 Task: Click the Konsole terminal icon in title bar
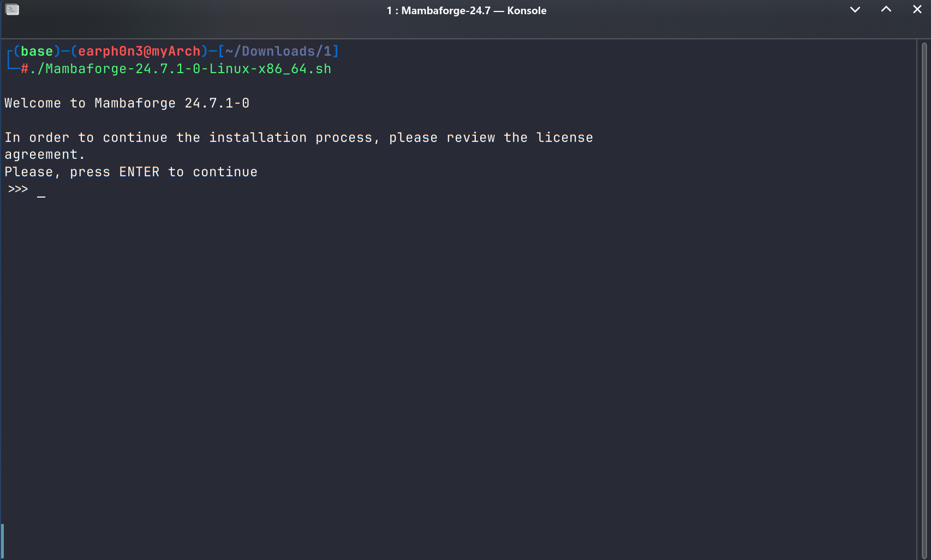pos(12,10)
